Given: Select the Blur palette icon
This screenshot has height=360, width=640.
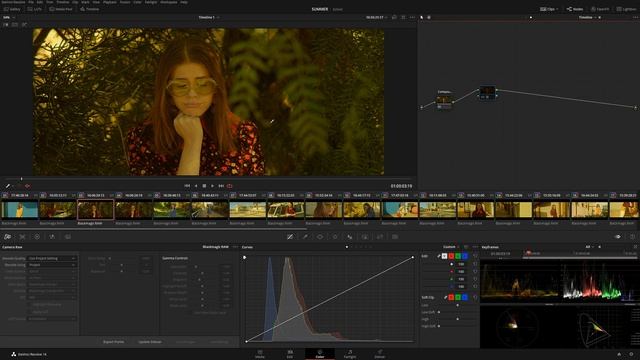Looking at the screenshot, I should (350, 237).
